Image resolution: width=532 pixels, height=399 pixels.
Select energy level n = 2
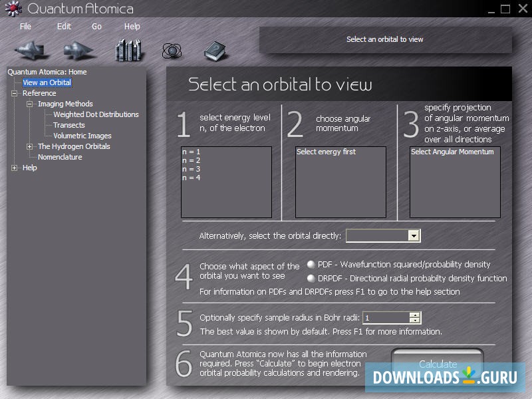191,160
